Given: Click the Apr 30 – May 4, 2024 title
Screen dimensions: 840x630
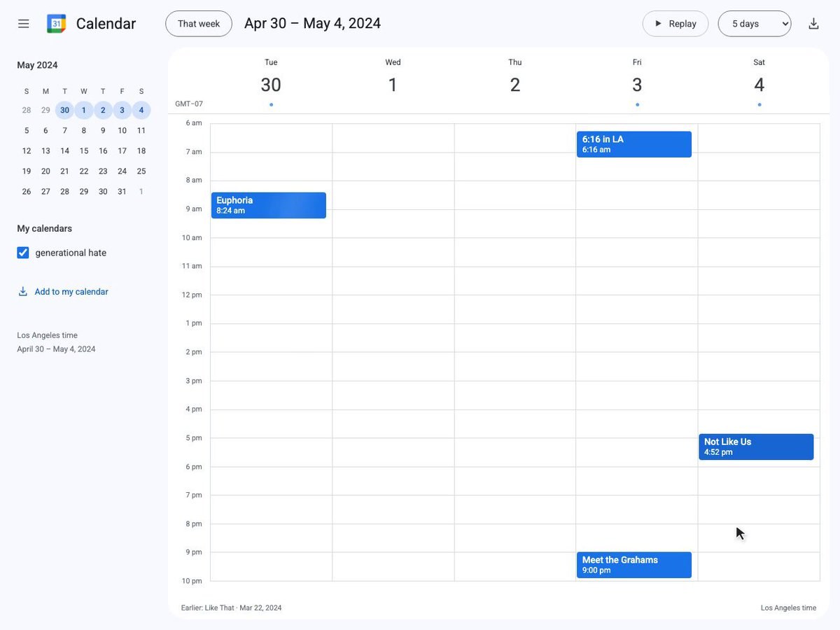Looking at the screenshot, I should click(312, 23).
